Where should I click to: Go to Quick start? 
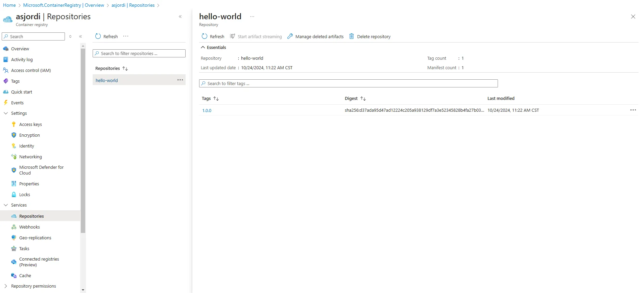pos(22,92)
